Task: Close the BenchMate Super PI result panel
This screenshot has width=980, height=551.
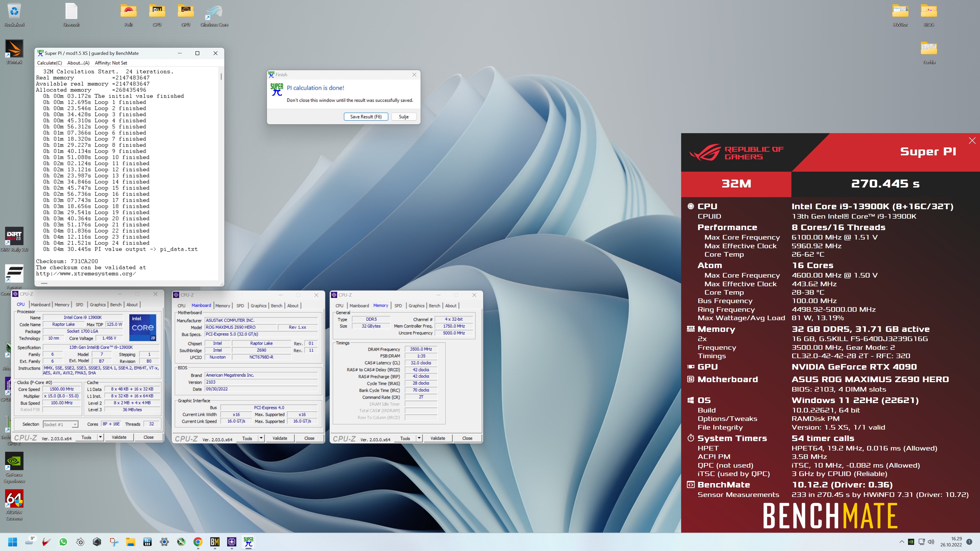Action: coord(972,141)
